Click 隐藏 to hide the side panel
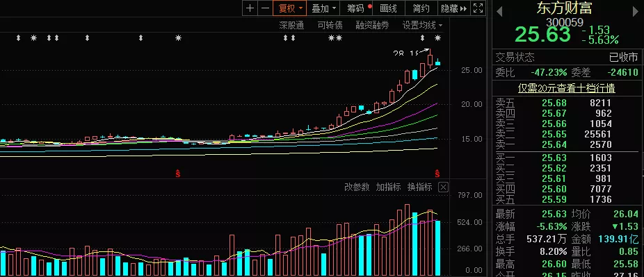Viewport: 644px width, 277px height. click(x=453, y=8)
